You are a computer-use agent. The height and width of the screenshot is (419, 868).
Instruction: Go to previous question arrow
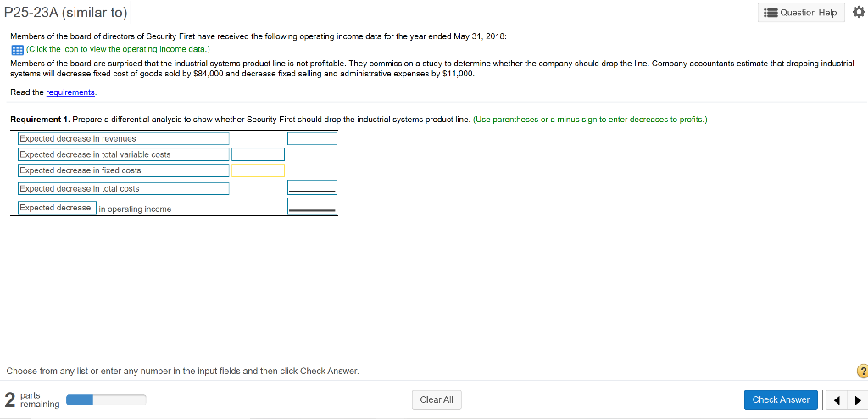pos(837,400)
